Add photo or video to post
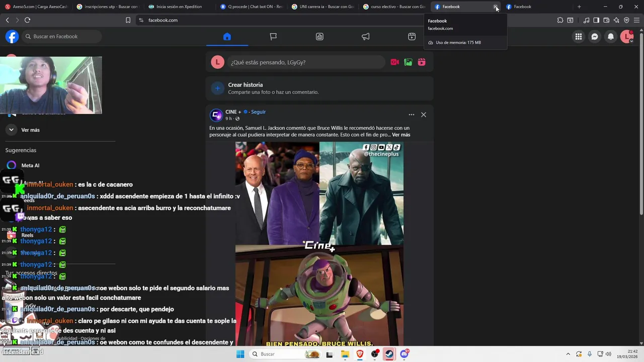This screenshot has height=362, width=644. click(x=409, y=62)
